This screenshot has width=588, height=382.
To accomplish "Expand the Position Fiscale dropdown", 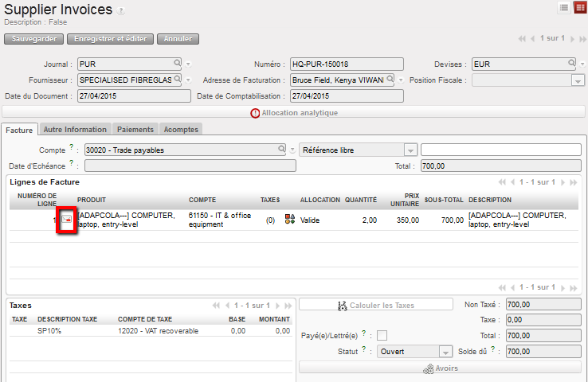I will pyautogui.click(x=578, y=80).
